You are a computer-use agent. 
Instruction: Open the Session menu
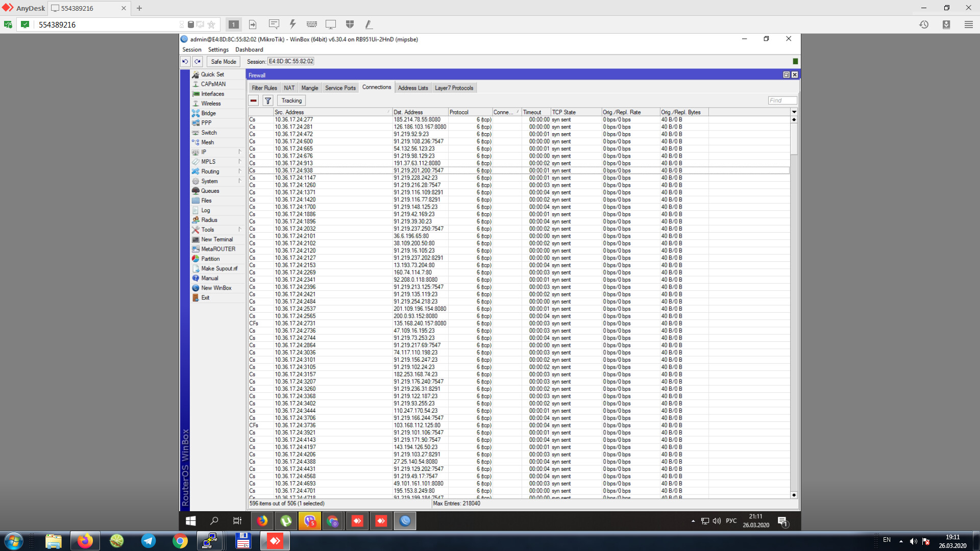tap(191, 49)
